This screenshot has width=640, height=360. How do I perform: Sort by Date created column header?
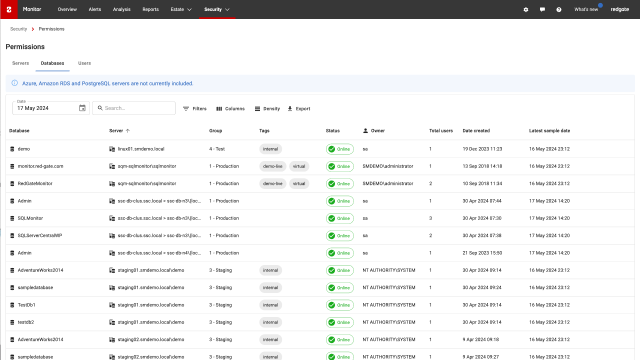click(x=476, y=131)
